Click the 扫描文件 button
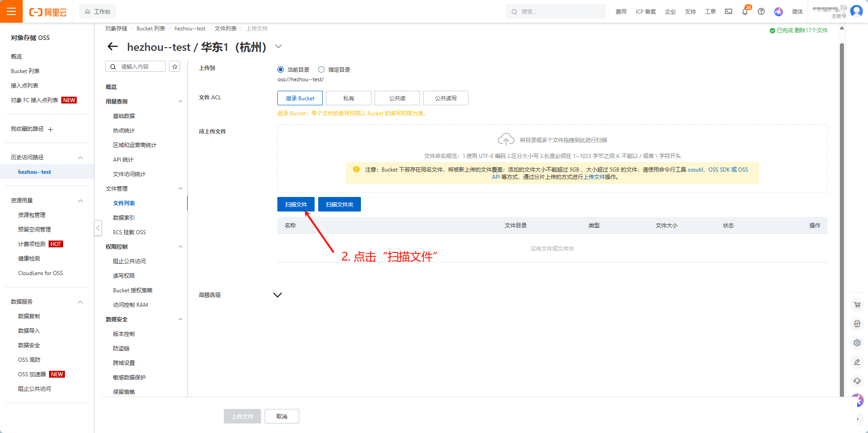 [x=296, y=204]
